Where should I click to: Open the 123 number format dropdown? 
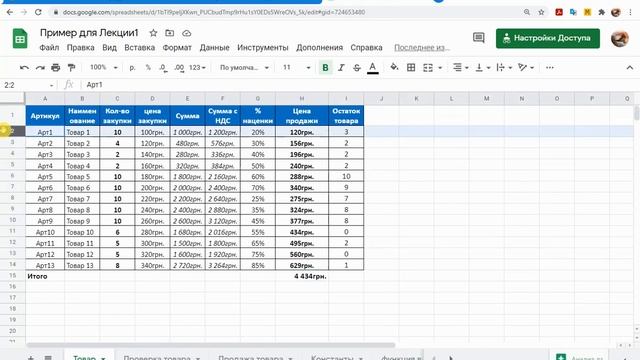pyautogui.click(x=197, y=68)
